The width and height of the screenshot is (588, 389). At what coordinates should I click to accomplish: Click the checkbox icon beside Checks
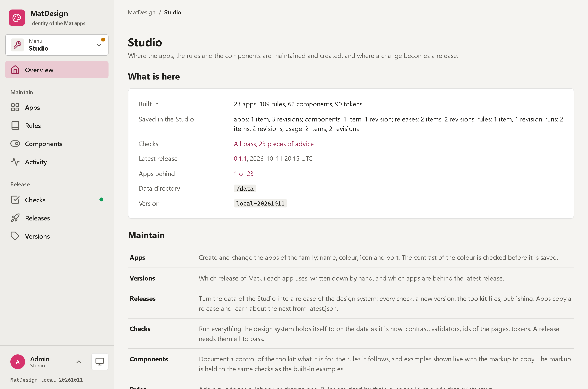(x=15, y=200)
